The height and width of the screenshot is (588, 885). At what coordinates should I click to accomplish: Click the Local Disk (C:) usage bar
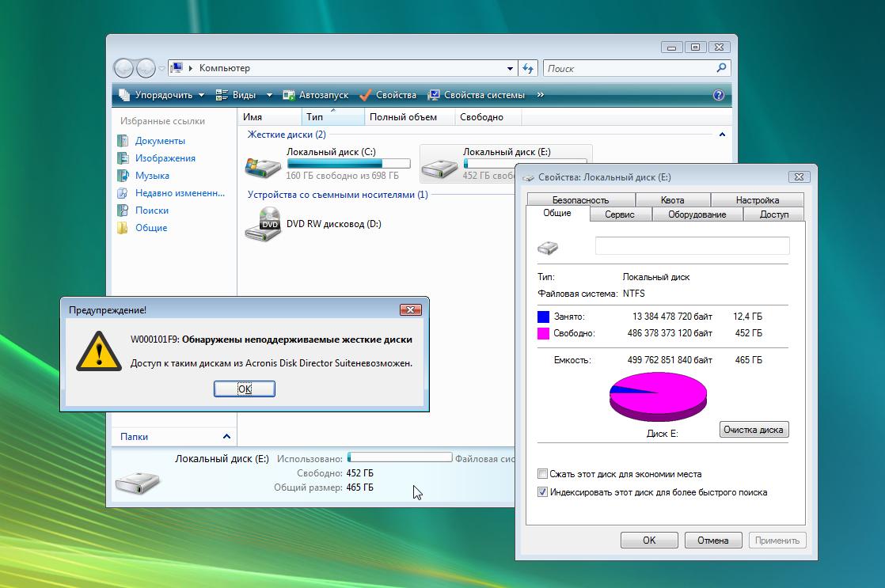click(348, 164)
